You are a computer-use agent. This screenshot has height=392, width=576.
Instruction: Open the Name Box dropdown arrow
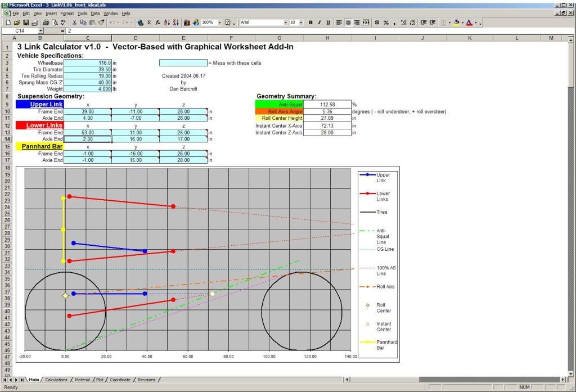click(40, 31)
